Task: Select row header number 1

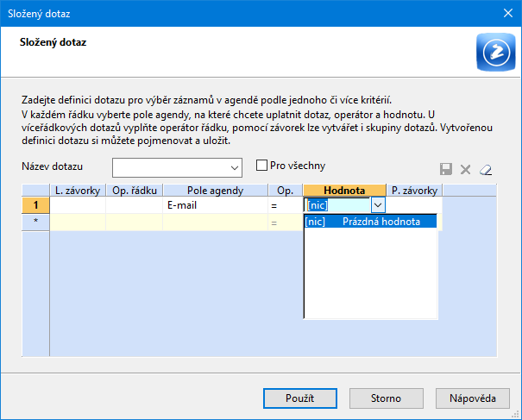Action: (35, 205)
